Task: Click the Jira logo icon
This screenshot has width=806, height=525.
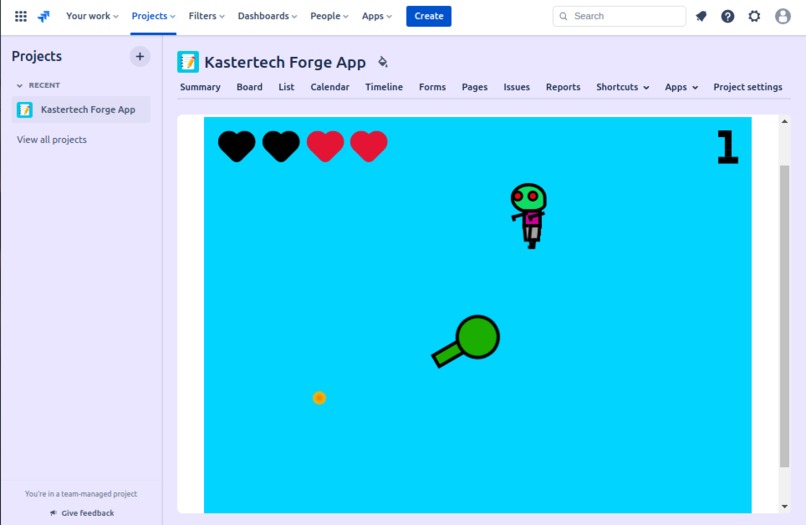Action: 44,16
